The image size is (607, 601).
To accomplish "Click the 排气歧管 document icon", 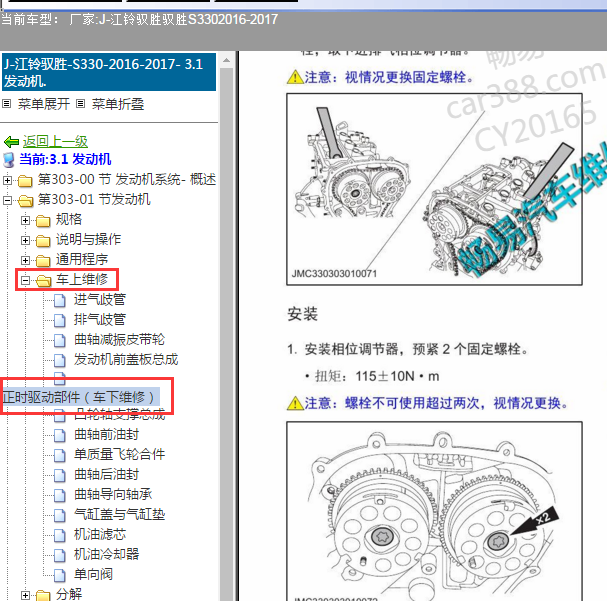I will [60, 320].
